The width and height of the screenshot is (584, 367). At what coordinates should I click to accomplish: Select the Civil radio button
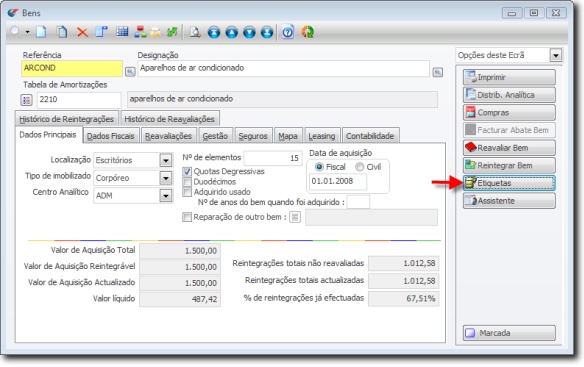[359, 167]
